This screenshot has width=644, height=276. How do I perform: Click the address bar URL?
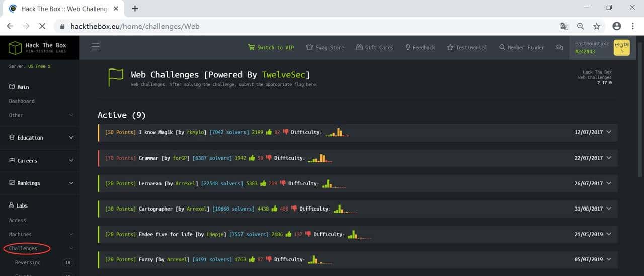tap(135, 26)
